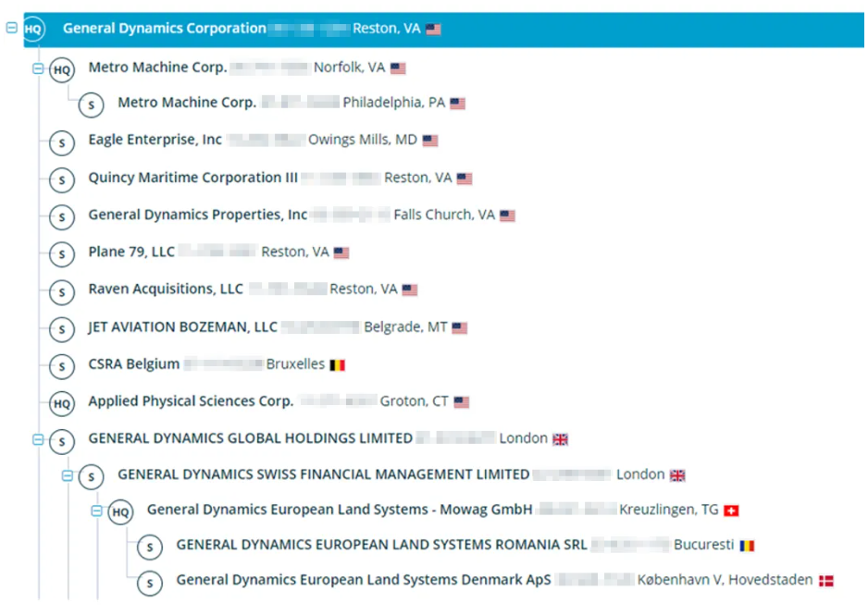Click the HQ badge beside Mowag GmbH
This screenshot has width=868, height=615.
(x=120, y=512)
